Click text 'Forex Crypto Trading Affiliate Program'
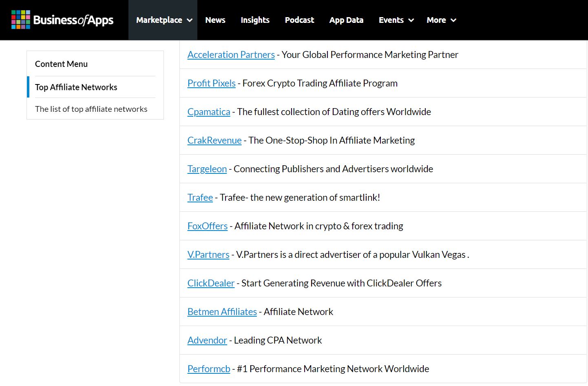 click(x=320, y=83)
